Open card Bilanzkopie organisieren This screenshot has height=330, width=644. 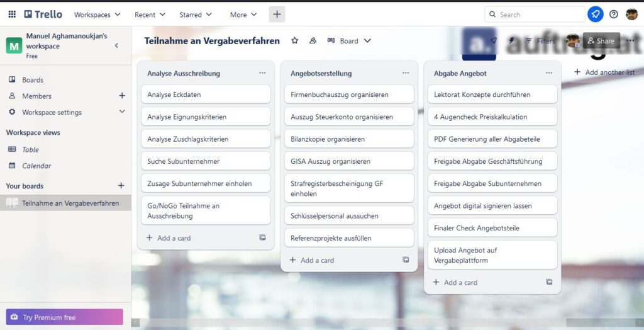[x=349, y=139]
